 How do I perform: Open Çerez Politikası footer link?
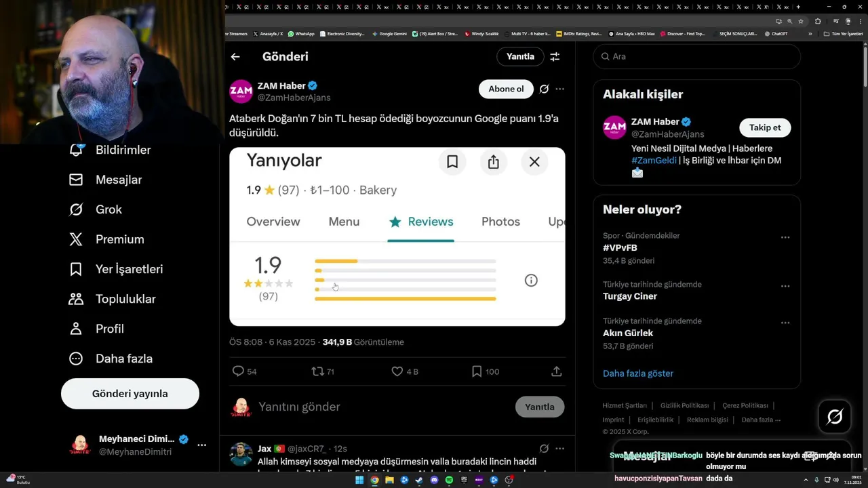tap(745, 405)
